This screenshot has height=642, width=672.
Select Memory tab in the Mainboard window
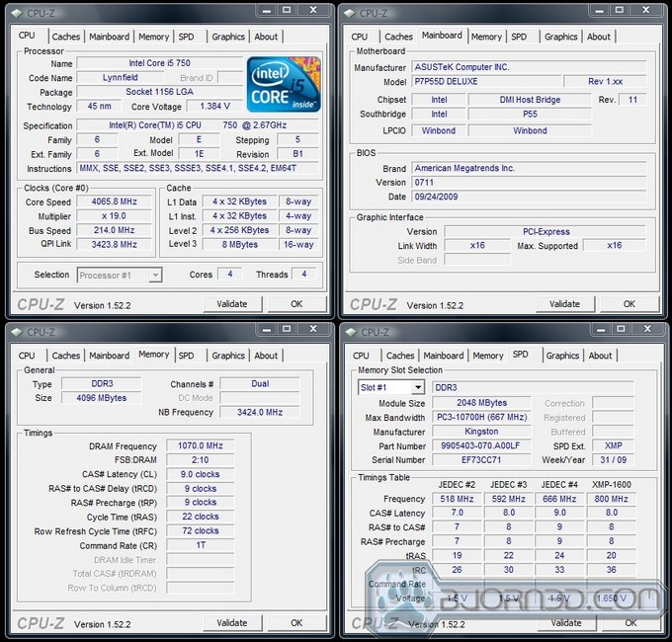(486, 37)
